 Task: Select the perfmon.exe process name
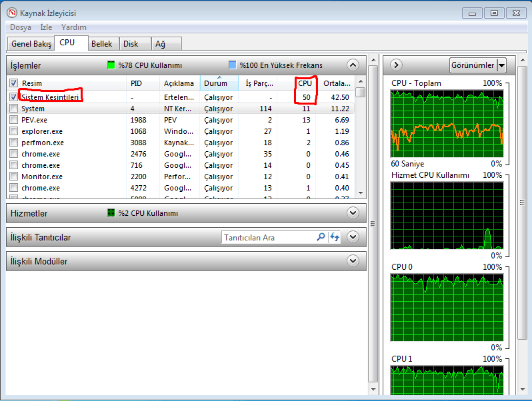point(43,143)
